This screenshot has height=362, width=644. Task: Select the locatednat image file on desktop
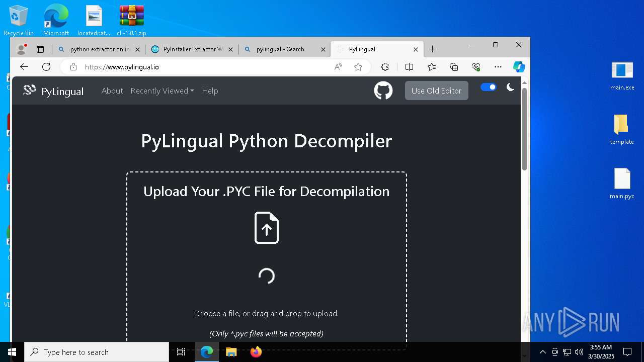(94, 21)
